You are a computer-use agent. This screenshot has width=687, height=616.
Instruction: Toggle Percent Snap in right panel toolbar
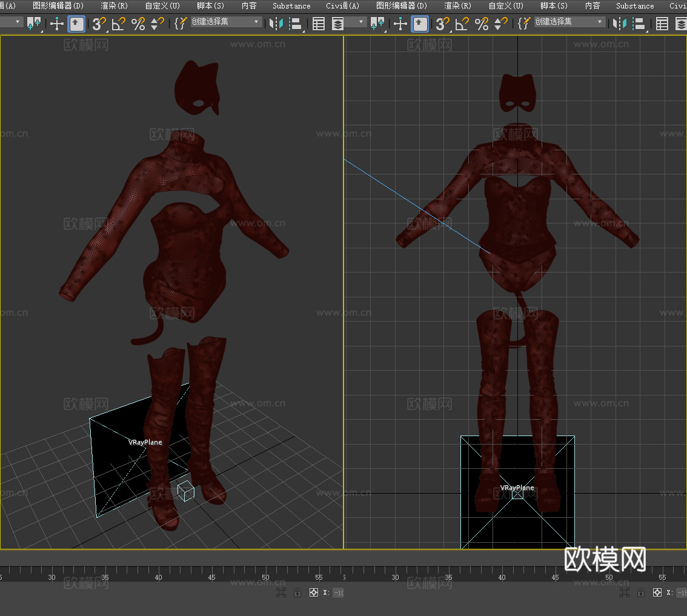pyautogui.click(x=482, y=24)
